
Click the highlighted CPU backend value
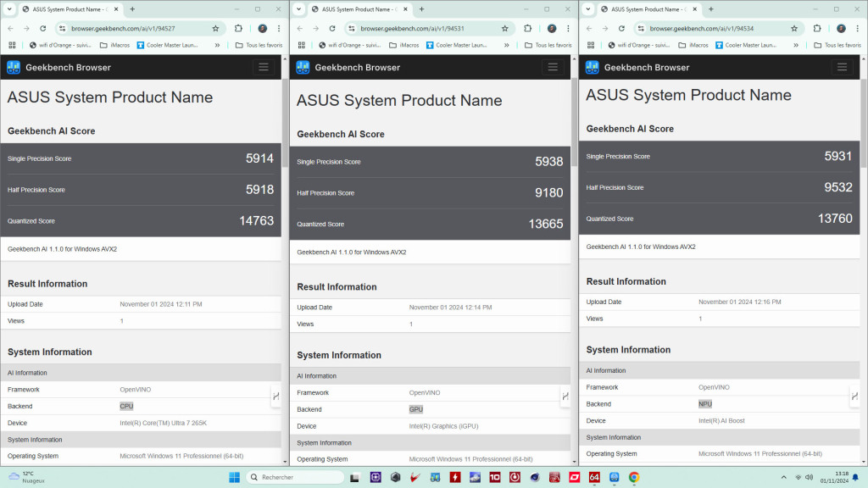coord(126,406)
